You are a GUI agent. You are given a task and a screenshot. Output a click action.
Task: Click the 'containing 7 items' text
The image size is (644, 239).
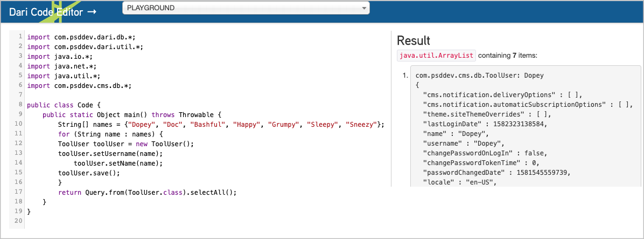pos(508,56)
